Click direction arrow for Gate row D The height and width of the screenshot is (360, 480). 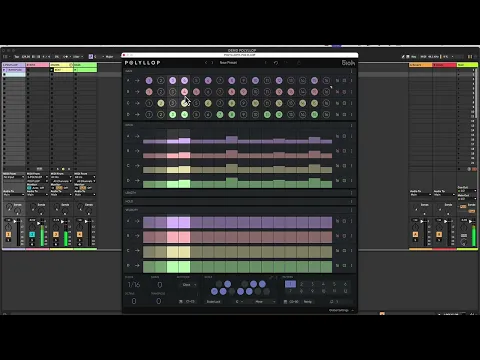(137, 115)
